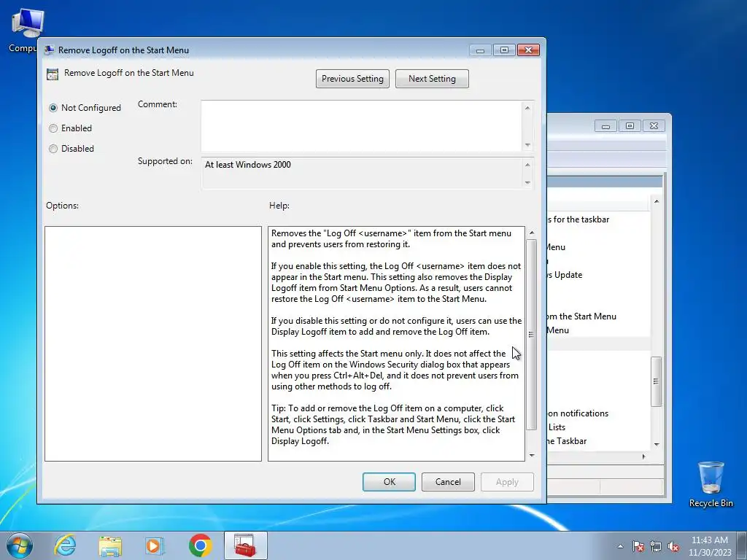
Task: Confirm with the OK button
Action: pos(390,482)
